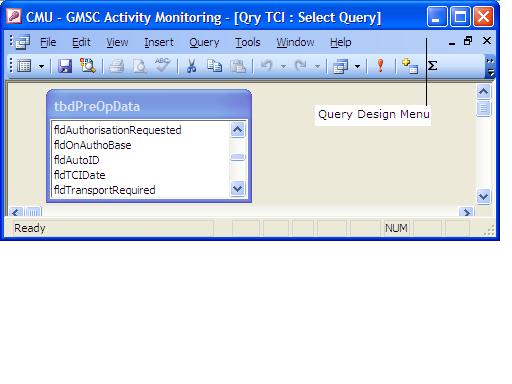Open the Undo dropdown arrow
The height and width of the screenshot is (384, 512).
point(283,66)
